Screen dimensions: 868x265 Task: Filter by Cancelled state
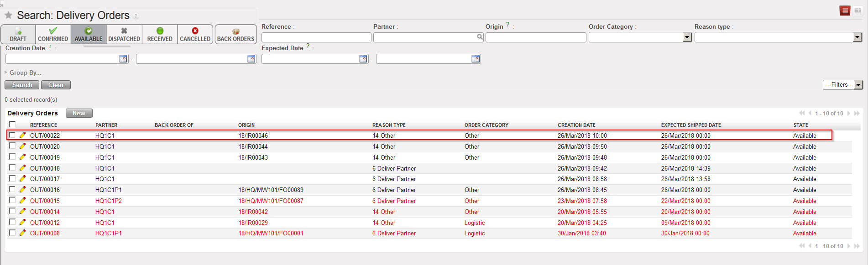click(195, 34)
